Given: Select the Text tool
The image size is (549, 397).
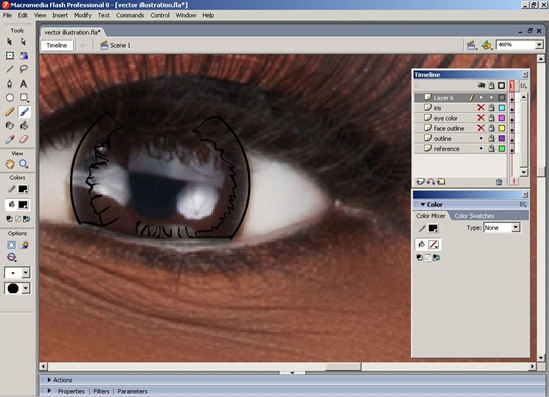Looking at the screenshot, I should click(23, 84).
